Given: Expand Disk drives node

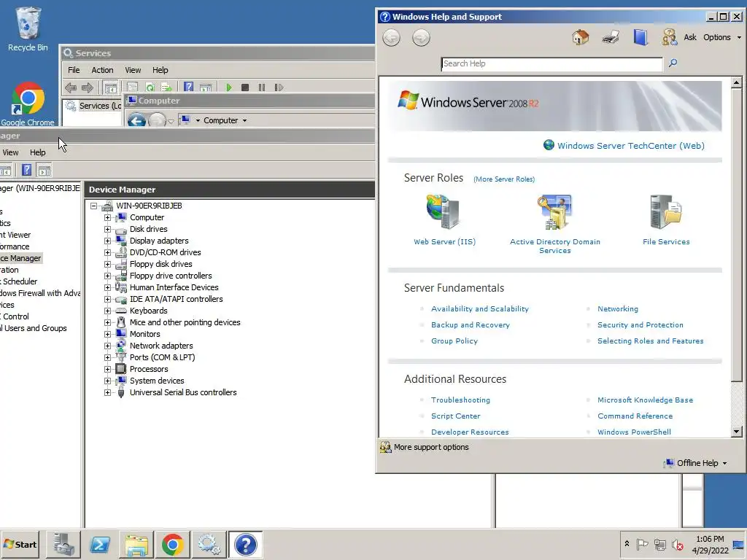Looking at the screenshot, I should [108, 229].
